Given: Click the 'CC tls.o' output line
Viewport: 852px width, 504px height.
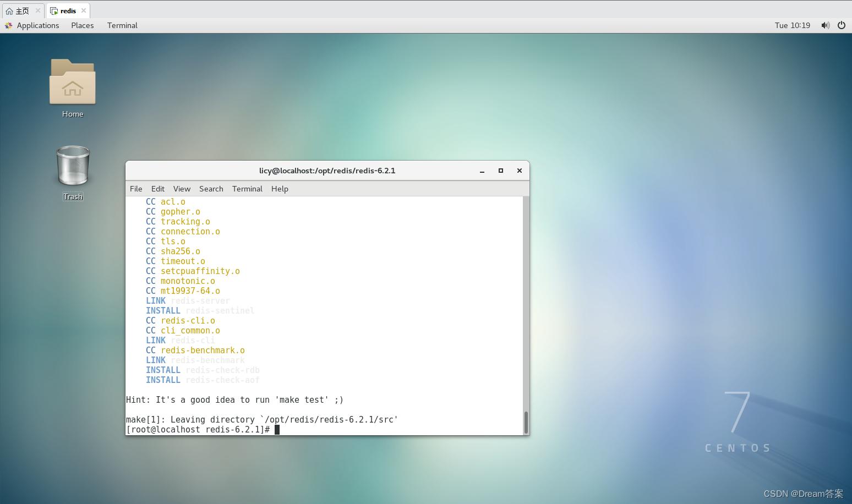Looking at the screenshot, I should pyautogui.click(x=166, y=242).
